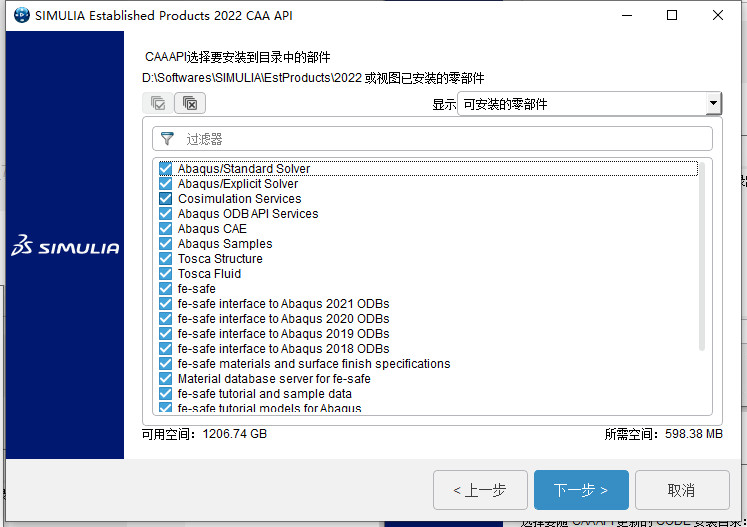Uncheck the Abaqus CAE checkbox

coord(165,229)
